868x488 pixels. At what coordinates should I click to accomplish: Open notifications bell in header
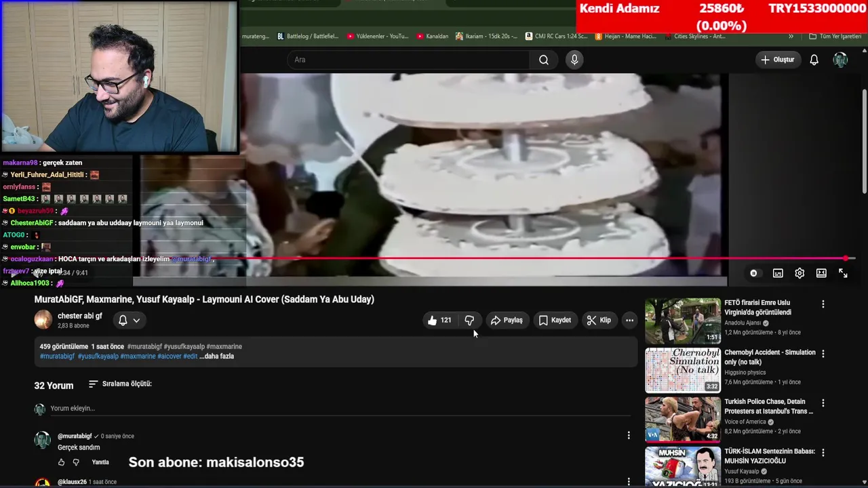(814, 60)
